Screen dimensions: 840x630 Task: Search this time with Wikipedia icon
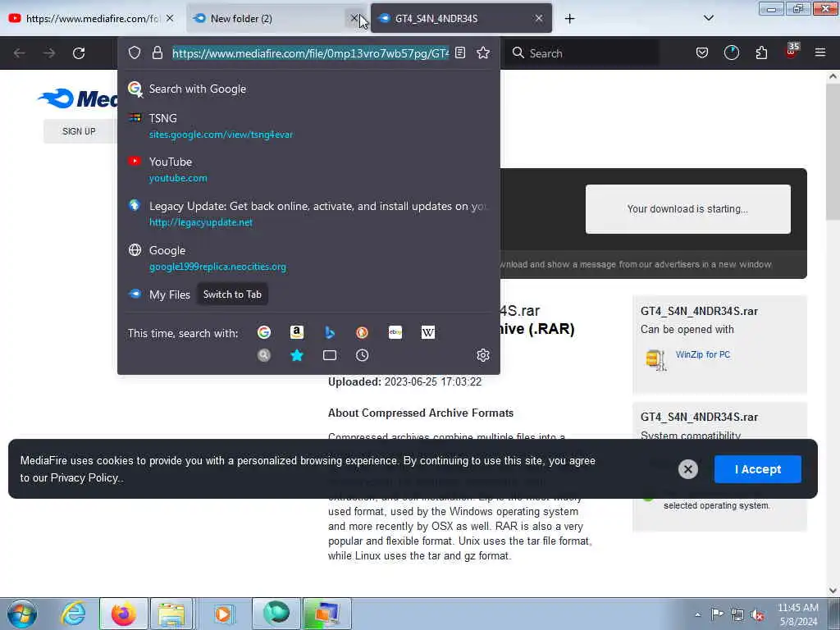click(x=428, y=332)
